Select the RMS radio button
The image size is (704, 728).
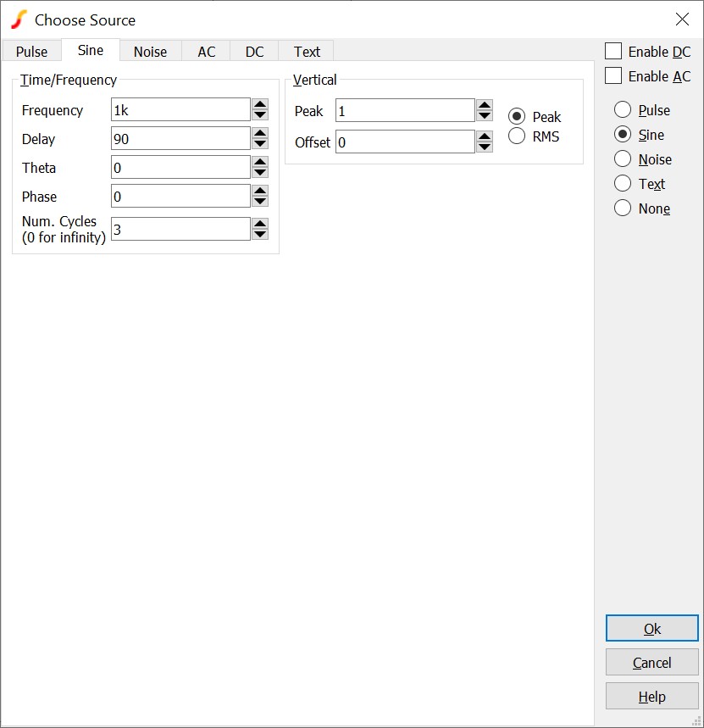tap(517, 136)
